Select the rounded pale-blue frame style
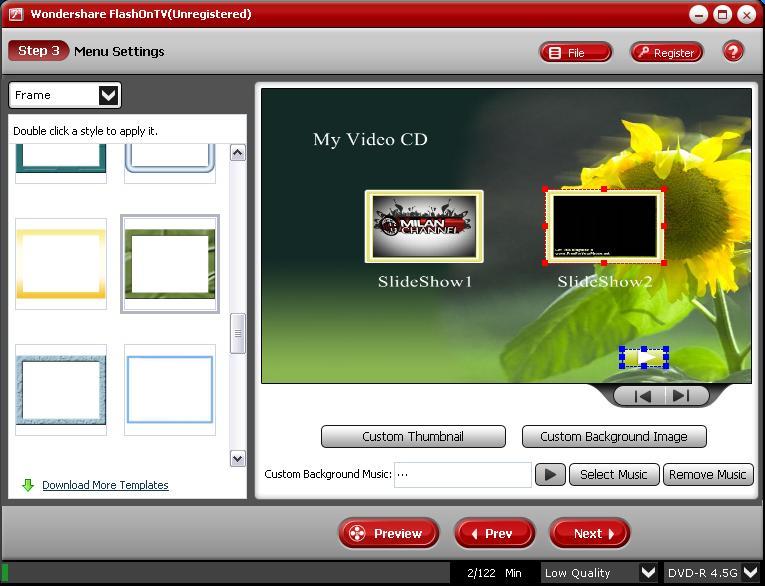The height and width of the screenshot is (586, 765). 170,163
